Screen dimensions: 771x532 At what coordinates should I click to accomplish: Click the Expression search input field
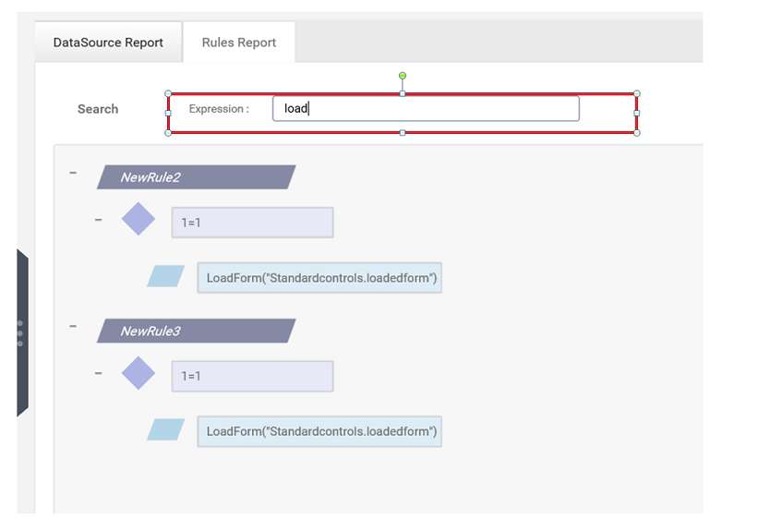[x=426, y=109]
